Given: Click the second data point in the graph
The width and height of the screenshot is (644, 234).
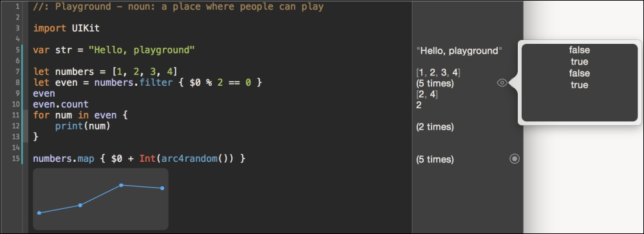Looking at the screenshot, I should (x=80, y=205).
